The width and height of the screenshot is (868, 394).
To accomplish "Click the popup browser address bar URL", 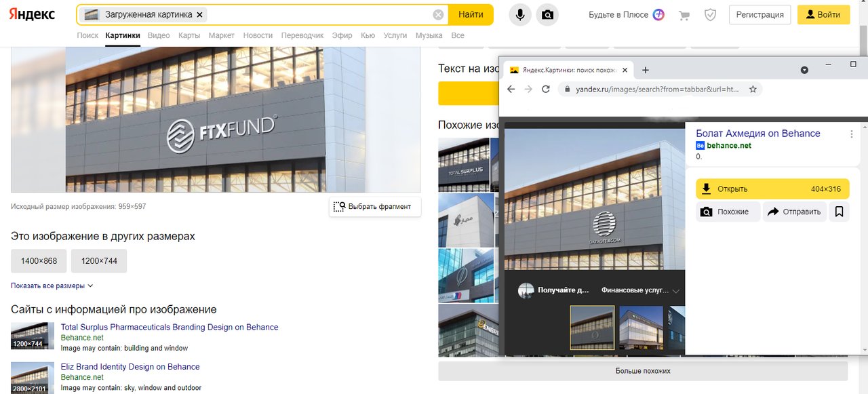I will [x=657, y=89].
